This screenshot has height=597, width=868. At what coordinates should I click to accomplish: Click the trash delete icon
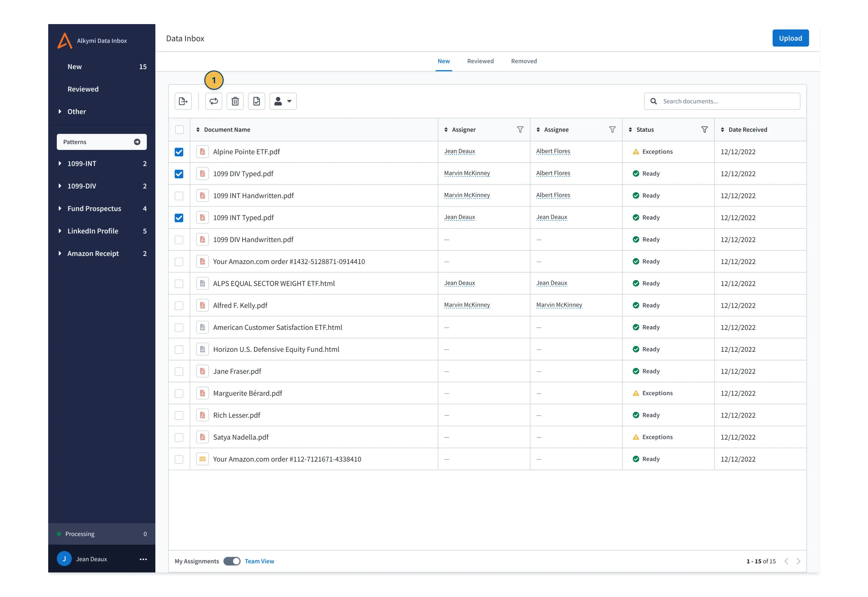coord(235,102)
